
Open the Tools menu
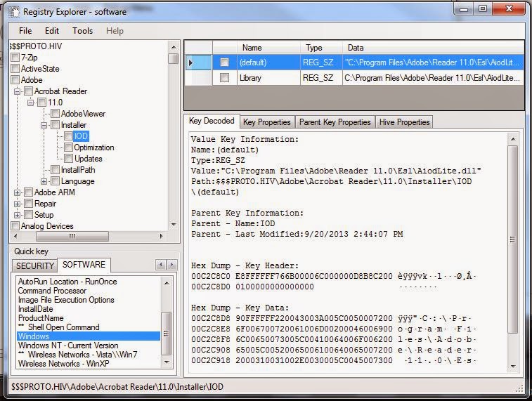82,31
